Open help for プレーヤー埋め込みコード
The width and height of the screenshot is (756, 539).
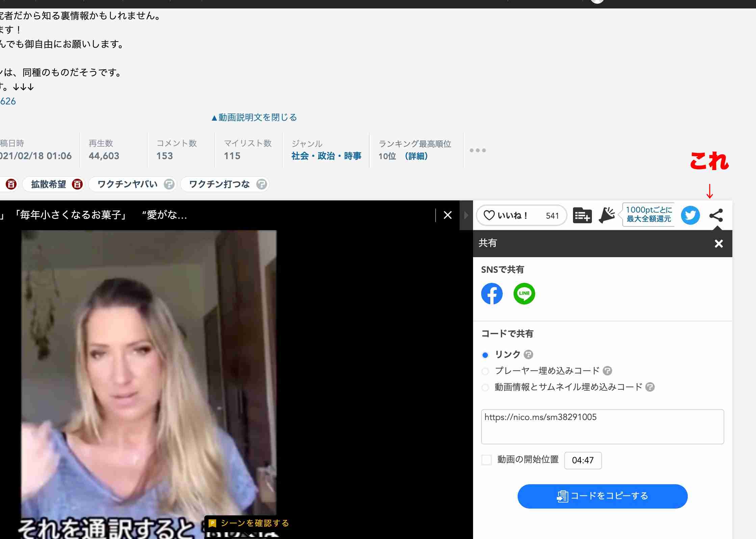pyautogui.click(x=607, y=371)
